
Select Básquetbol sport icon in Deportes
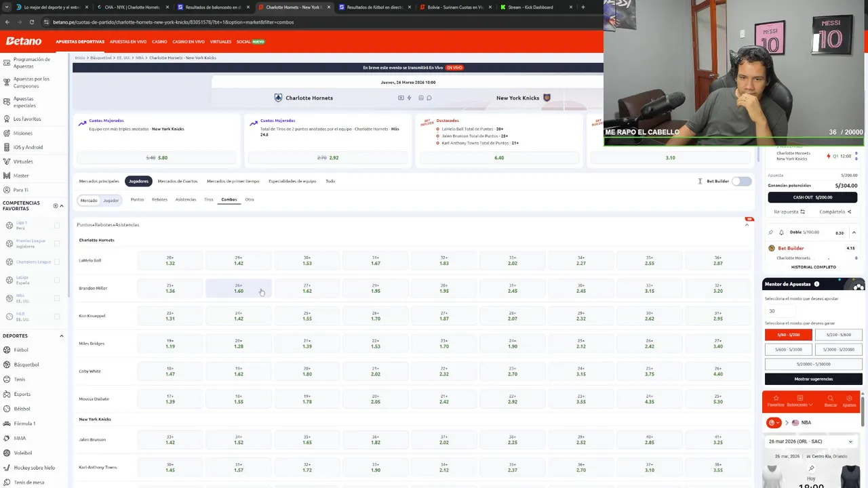tap(7, 364)
